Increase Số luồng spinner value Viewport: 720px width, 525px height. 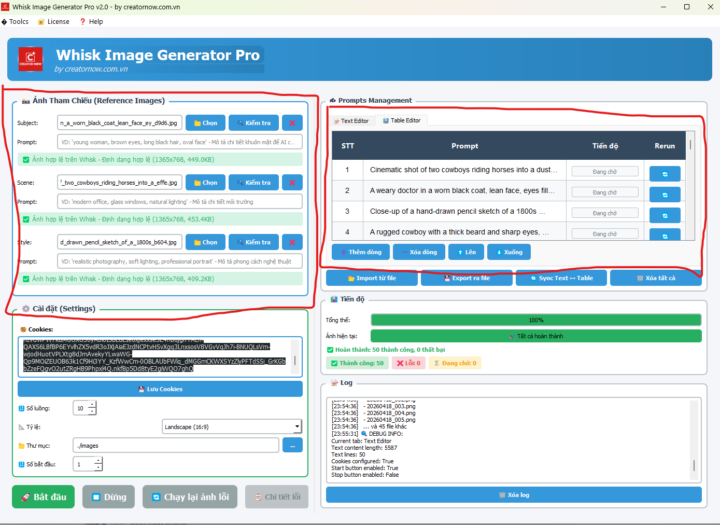(x=92, y=405)
